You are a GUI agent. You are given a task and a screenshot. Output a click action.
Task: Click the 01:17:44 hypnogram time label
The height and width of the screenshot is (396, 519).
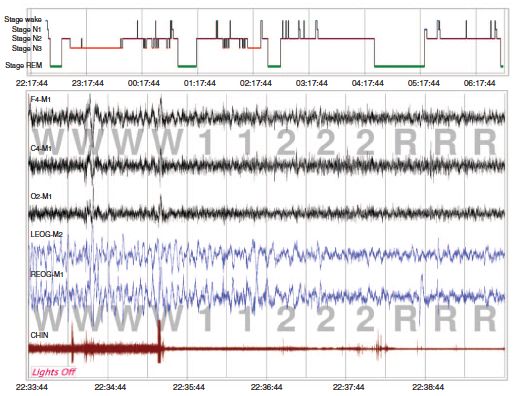tap(200, 83)
